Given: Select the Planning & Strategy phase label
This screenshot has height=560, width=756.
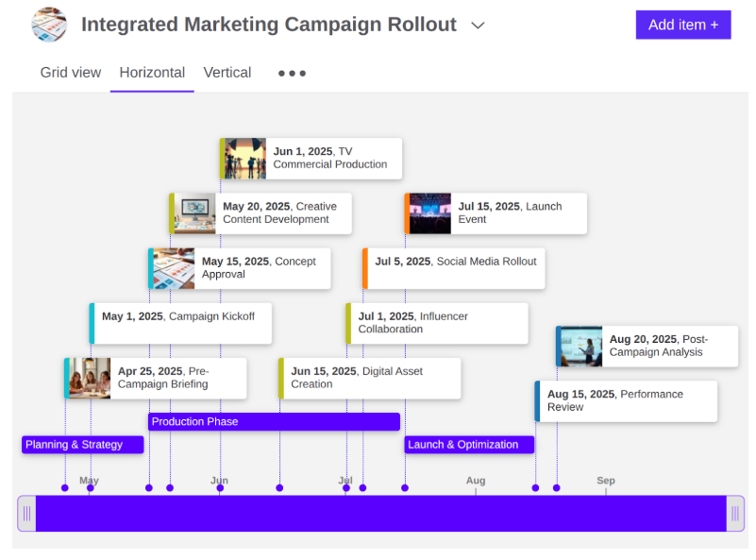Looking at the screenshot, I should (x=82, y=444).
